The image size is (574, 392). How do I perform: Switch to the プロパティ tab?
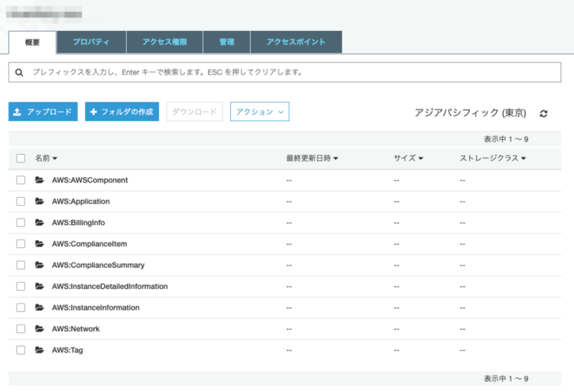click(x=91, y=42)
